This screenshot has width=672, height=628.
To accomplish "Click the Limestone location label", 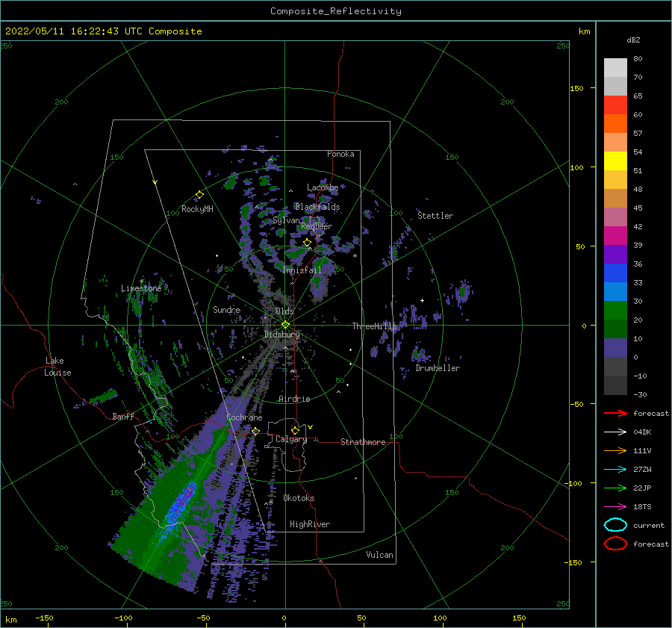I will 141,288.
